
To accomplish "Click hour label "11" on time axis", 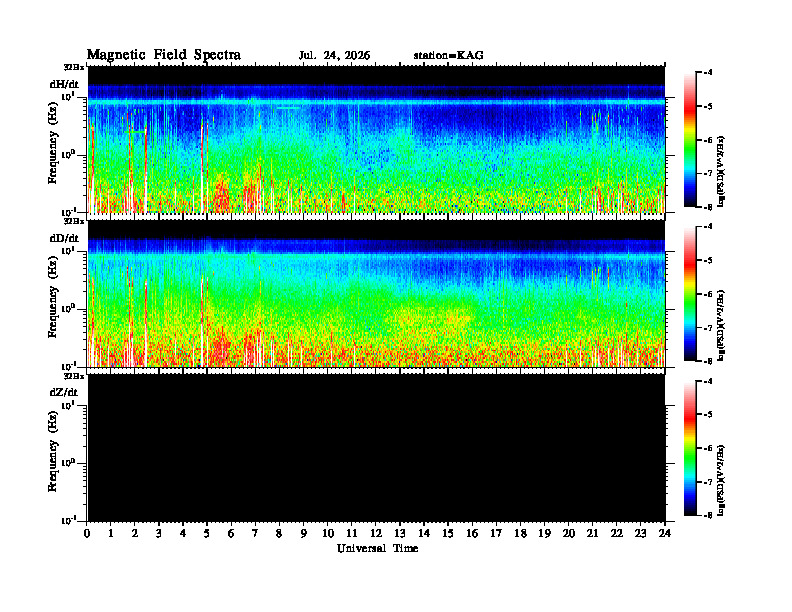I will [352, 534].
